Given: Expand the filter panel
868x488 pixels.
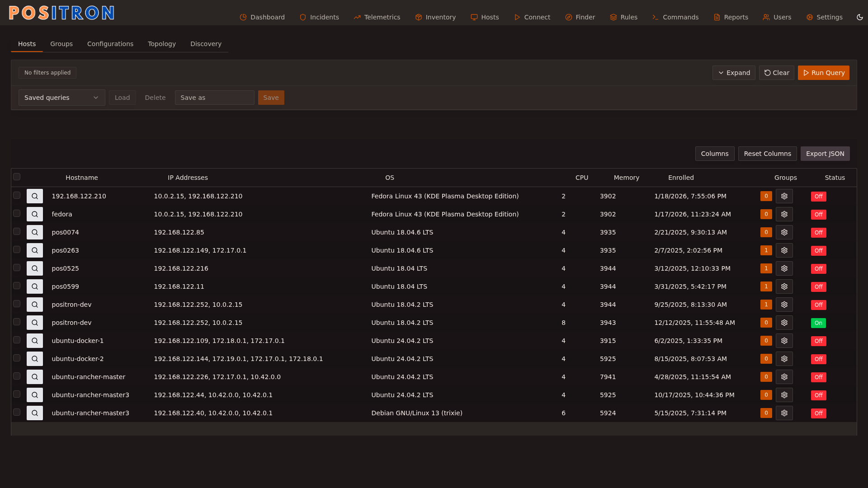Looking at the screenshot, I should pos(733,73).
